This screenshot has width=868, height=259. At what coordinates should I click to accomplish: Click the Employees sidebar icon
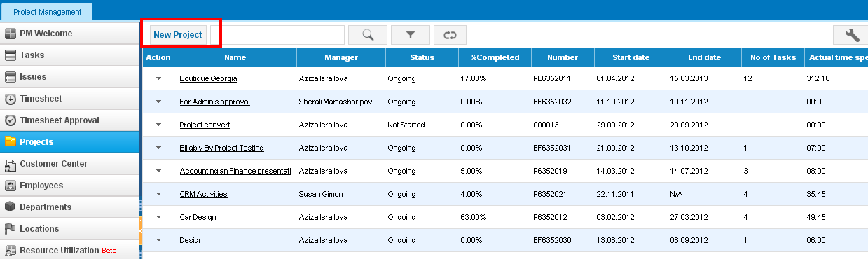pos(11,185)
